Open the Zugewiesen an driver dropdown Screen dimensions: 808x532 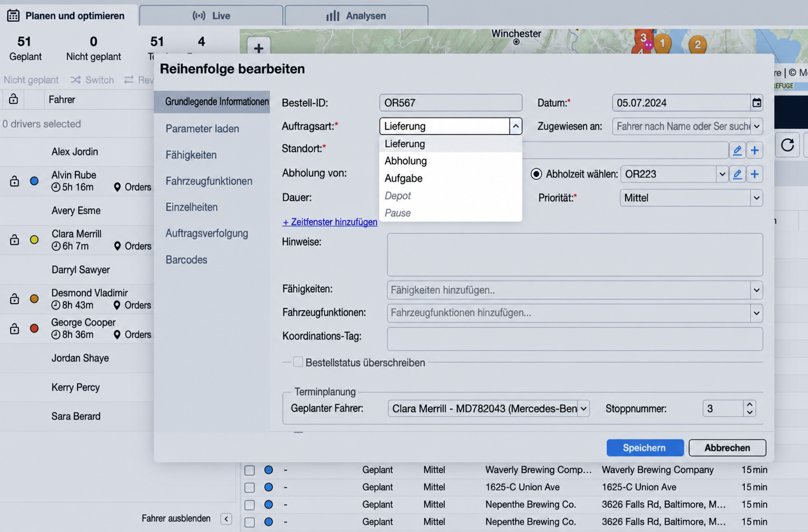pos(756,126)
